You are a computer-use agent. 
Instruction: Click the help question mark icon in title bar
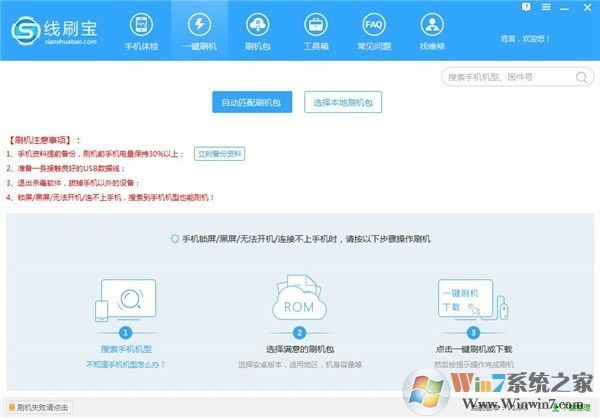coord(526,7)
